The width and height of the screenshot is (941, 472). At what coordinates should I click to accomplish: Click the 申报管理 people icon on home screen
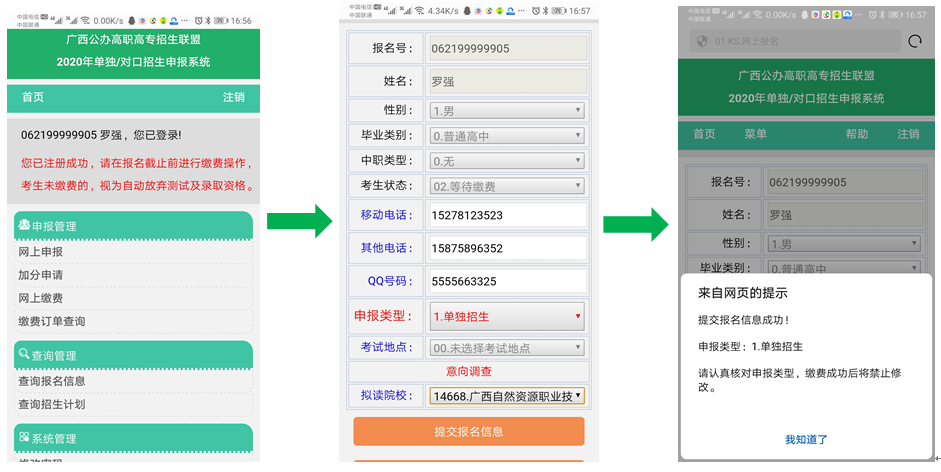click(x=24, y=225)
